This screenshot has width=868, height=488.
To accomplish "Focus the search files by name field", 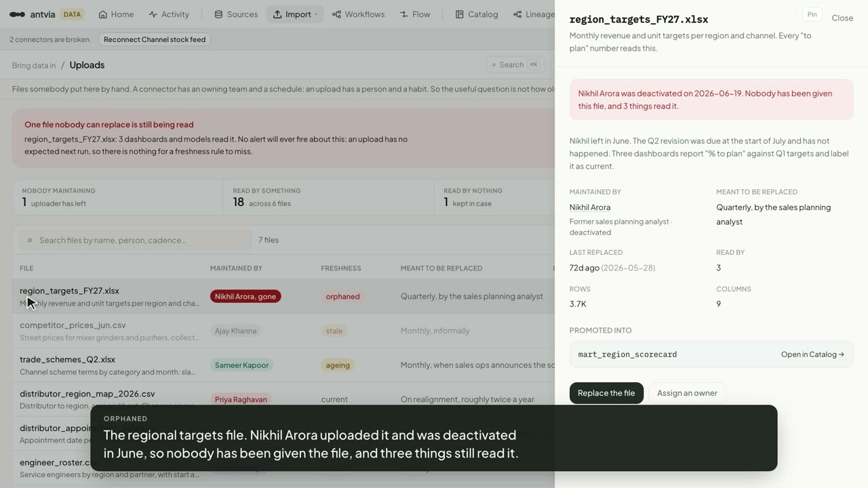I will [x=136, y=240].
